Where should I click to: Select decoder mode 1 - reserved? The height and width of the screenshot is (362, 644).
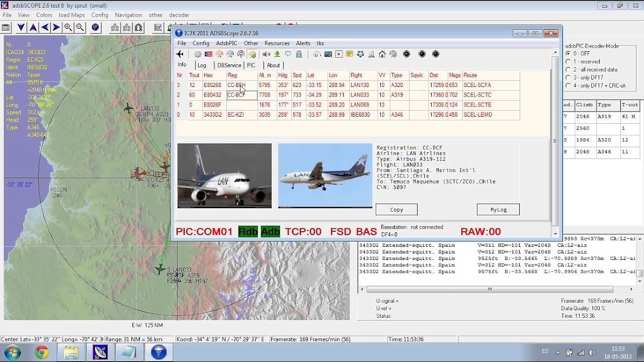(583, 61)
